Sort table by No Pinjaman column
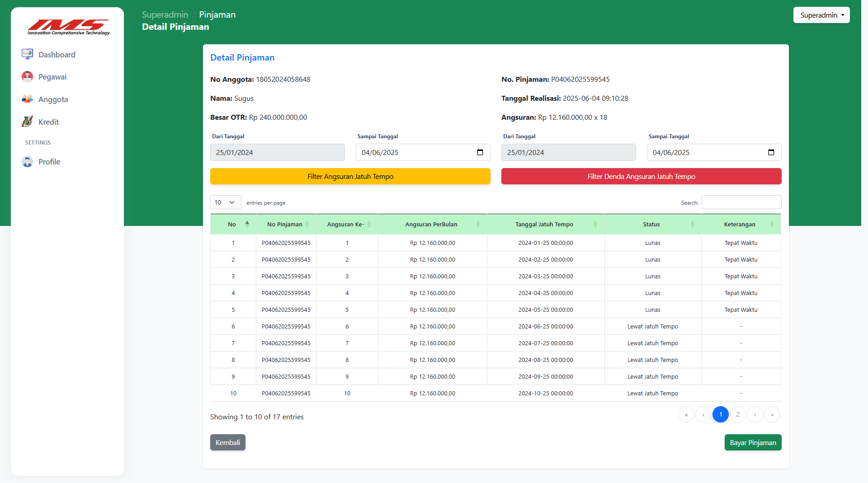The image size is (868, 483). click(286, 224)
